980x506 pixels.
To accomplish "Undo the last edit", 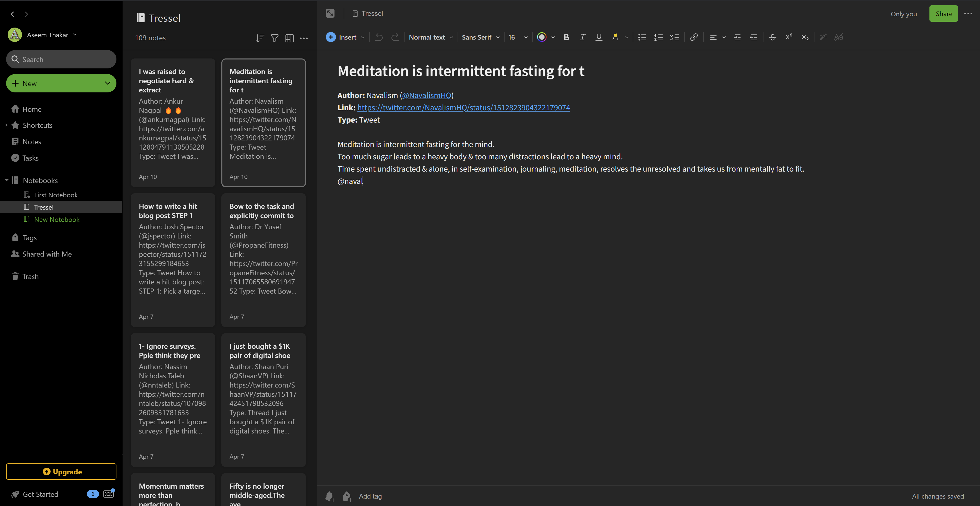I will (x=378, y=37).
